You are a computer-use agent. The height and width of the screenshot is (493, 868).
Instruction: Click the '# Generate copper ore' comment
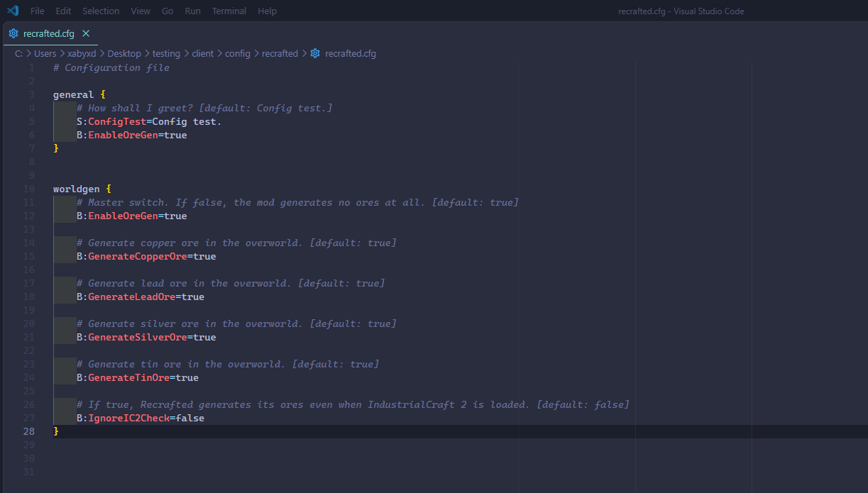click(236, 243)
